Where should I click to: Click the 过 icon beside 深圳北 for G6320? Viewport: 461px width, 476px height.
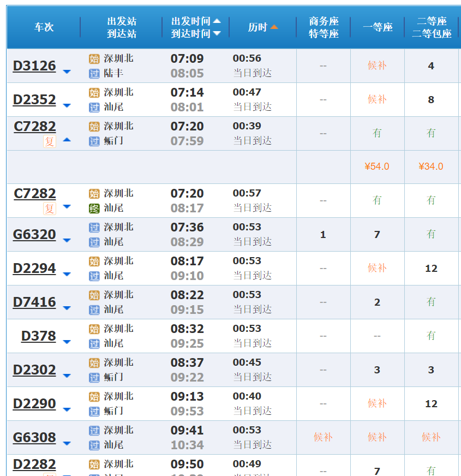click(94, 227)
